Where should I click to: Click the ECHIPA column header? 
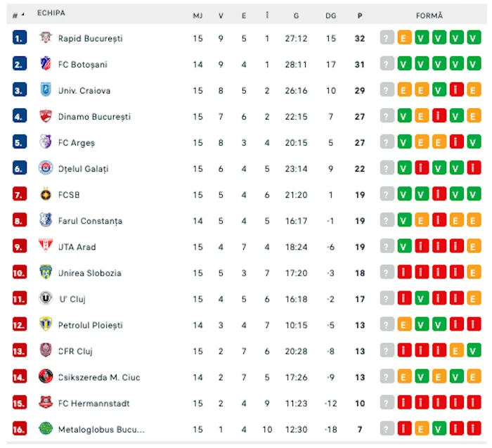click(52, 13)
